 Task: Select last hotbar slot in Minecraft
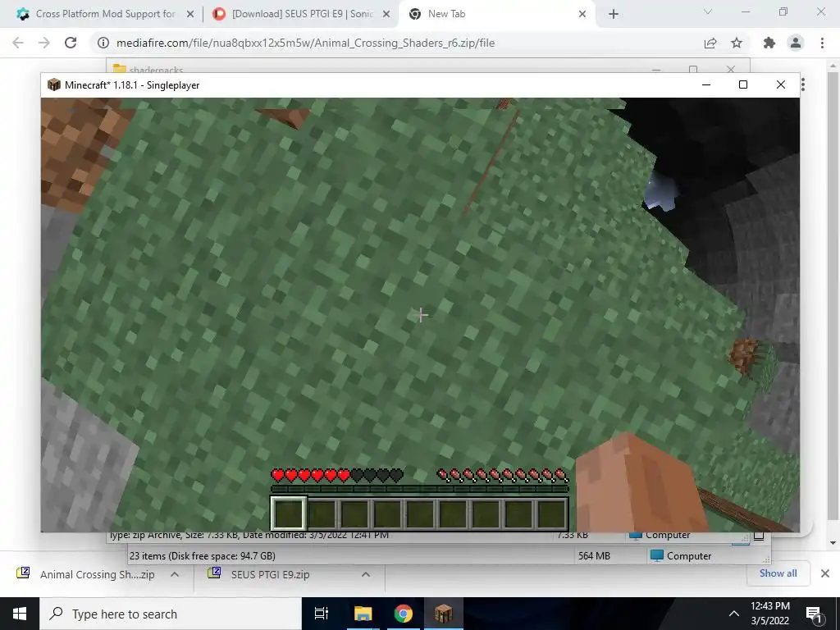pos(551,514)
